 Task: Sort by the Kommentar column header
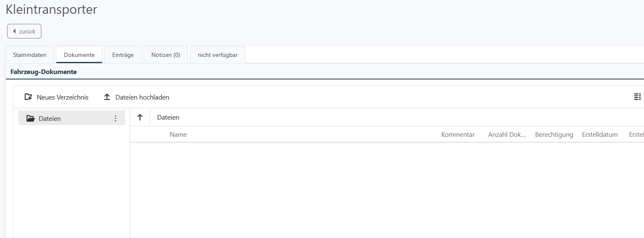[458, 135]
